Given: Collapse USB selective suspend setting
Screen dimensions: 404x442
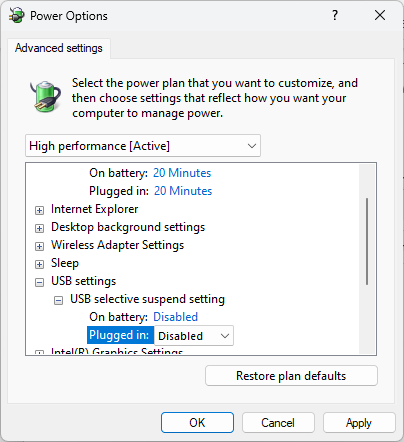Looking at the screenshot, I should click(x=58, y=300).
